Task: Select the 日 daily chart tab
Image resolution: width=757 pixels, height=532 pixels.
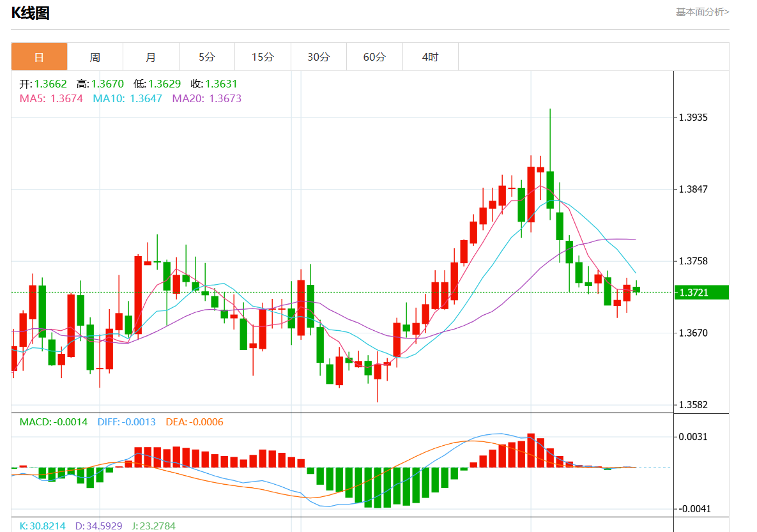Action: [x=39, y=57]
